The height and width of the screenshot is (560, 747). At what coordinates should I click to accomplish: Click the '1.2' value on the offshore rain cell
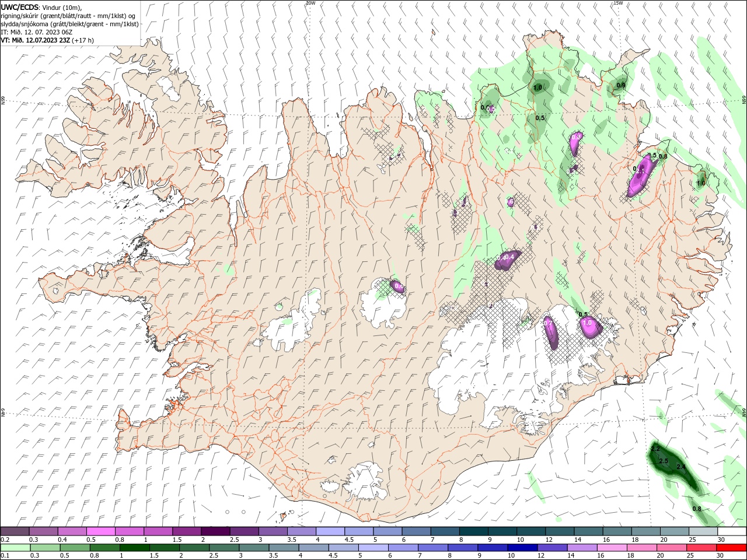point(655,449)
